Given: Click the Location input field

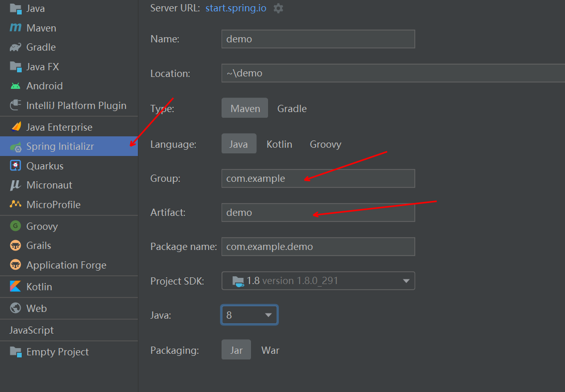Looking at the screenshot, I should [393, 73].
